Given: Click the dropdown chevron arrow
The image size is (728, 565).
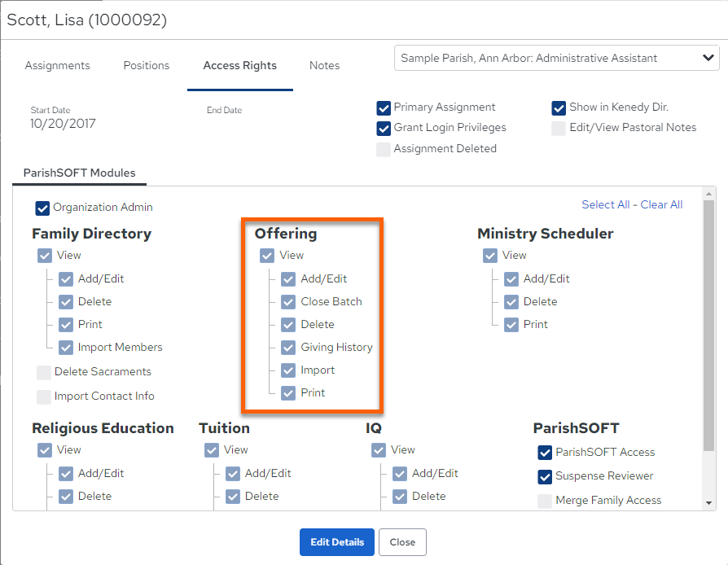Looking at the screenshot, I should 708,58.
